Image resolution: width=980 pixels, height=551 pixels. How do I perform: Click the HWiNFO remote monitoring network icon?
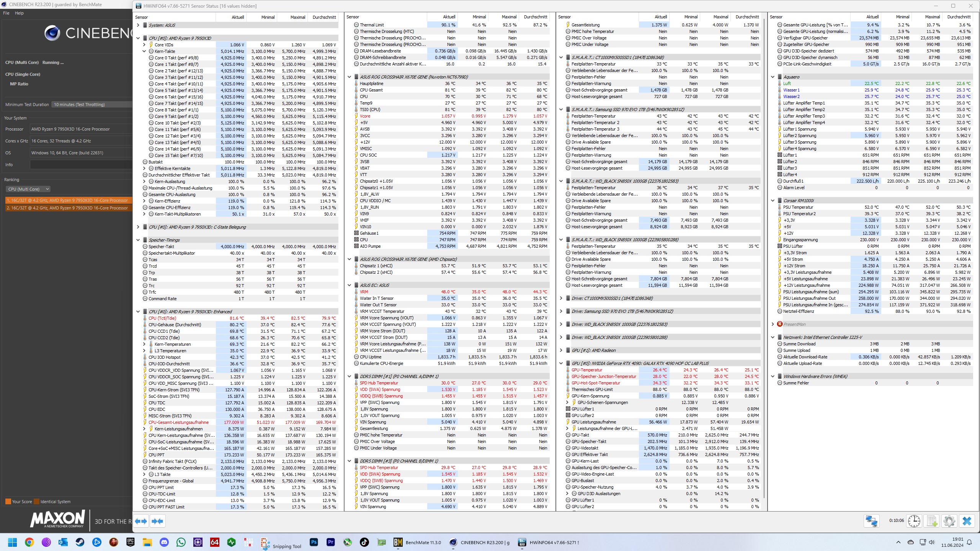pyautogui.click(x=872, y=521)
